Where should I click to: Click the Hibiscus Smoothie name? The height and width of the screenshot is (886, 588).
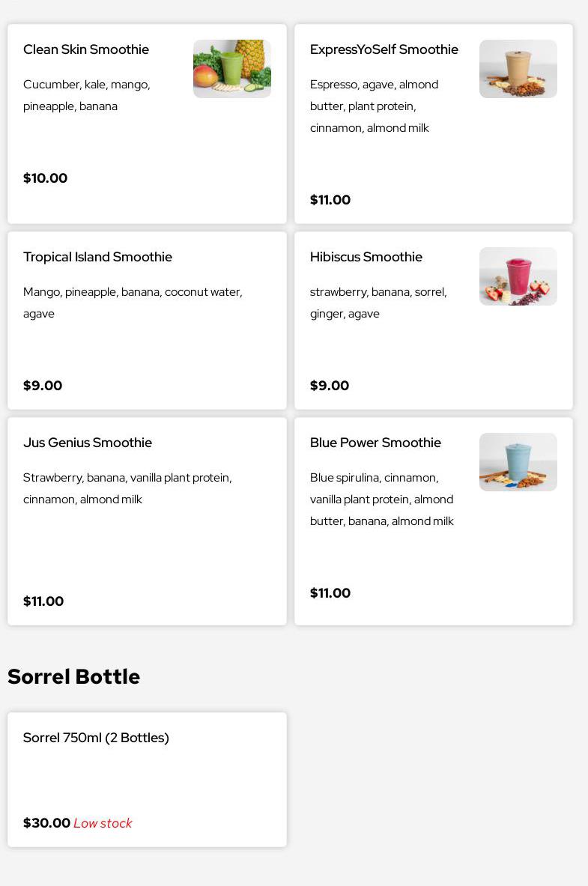click(366, 257)
